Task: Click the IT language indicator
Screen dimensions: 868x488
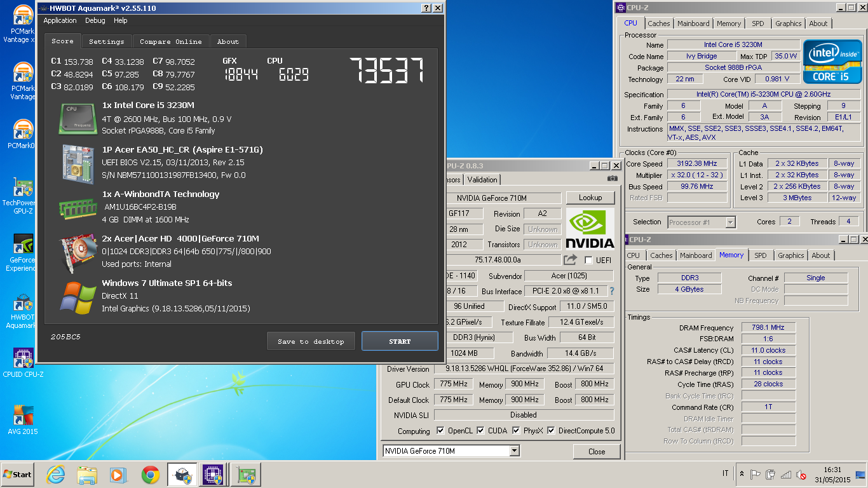Action: 726,474
